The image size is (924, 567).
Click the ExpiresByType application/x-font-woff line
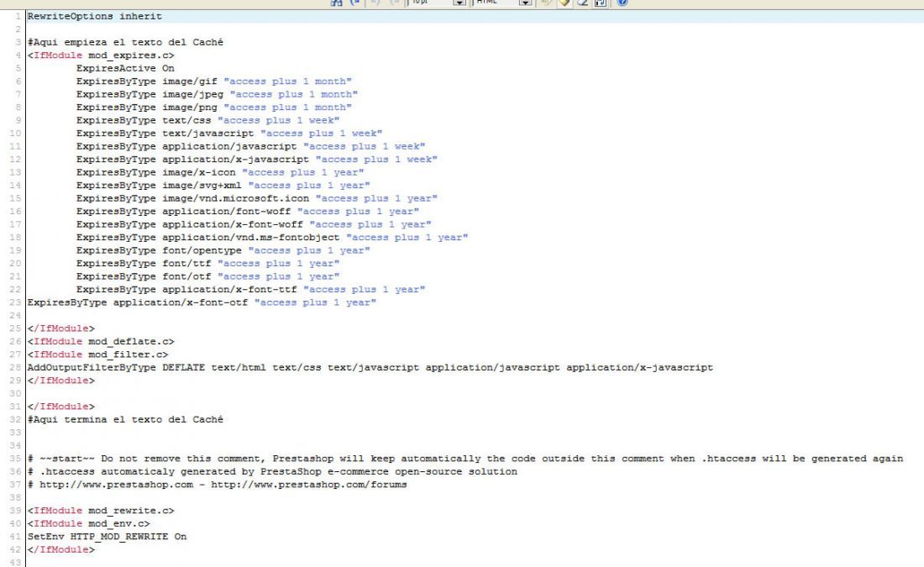[254, 224]
